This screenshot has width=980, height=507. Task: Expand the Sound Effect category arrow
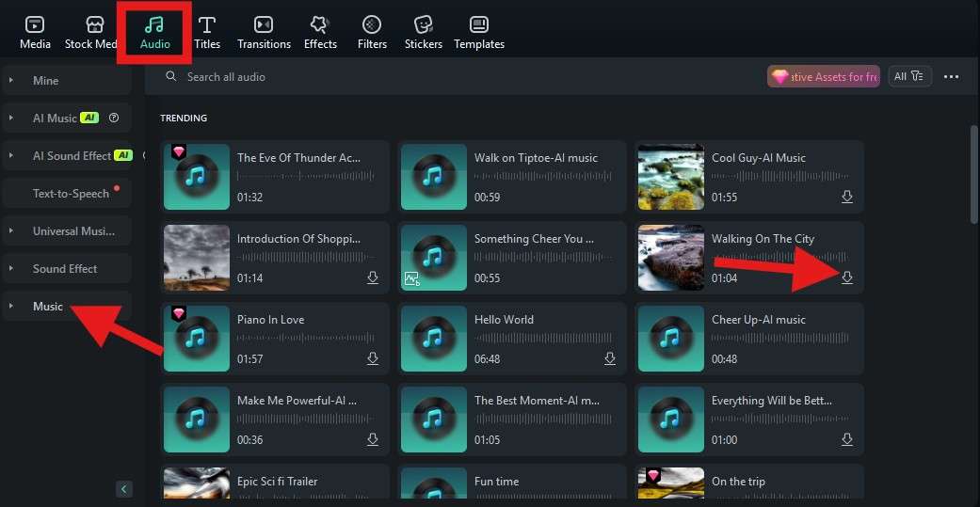tap(10, 268)
